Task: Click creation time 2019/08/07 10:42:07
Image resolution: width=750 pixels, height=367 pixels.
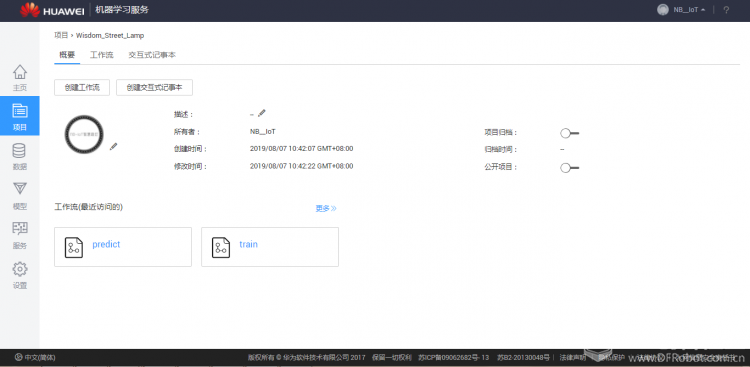Action: [x=301, y=149]
